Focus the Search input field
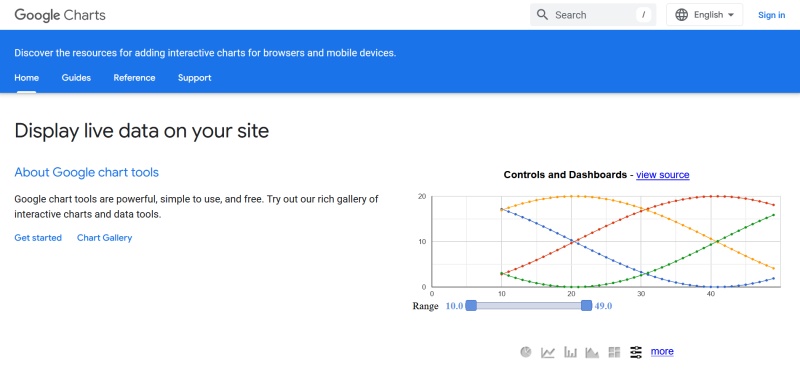800x376 pixels. [593, 15]
